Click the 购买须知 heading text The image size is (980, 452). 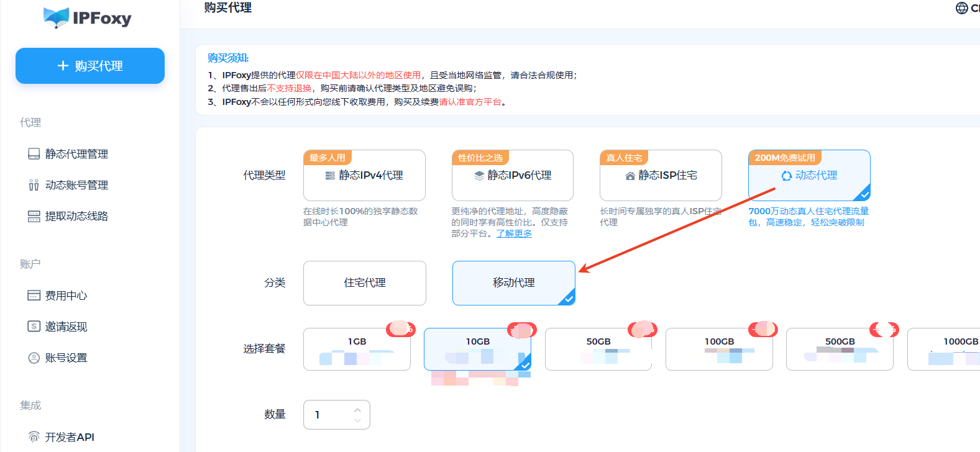[228, 58]
